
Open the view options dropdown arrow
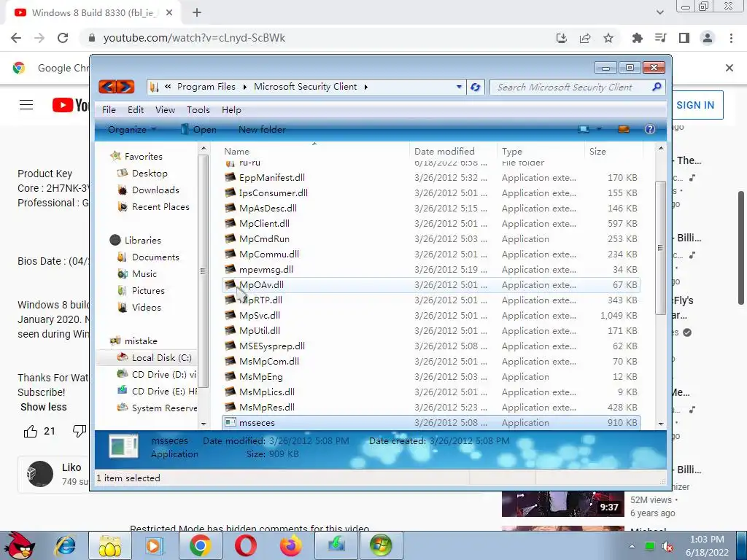(x=599, y=130)
